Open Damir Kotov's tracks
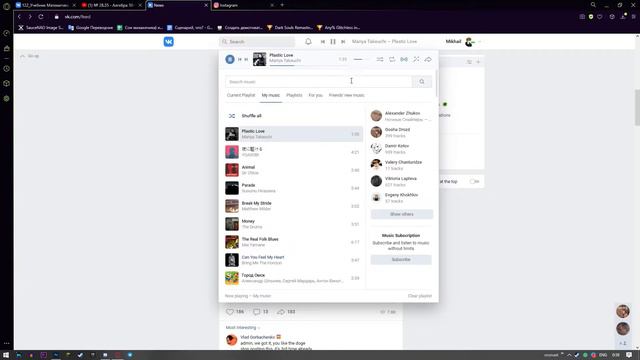Image resolution: width=640 pixels, height=360 pixels. coord(401,149)
